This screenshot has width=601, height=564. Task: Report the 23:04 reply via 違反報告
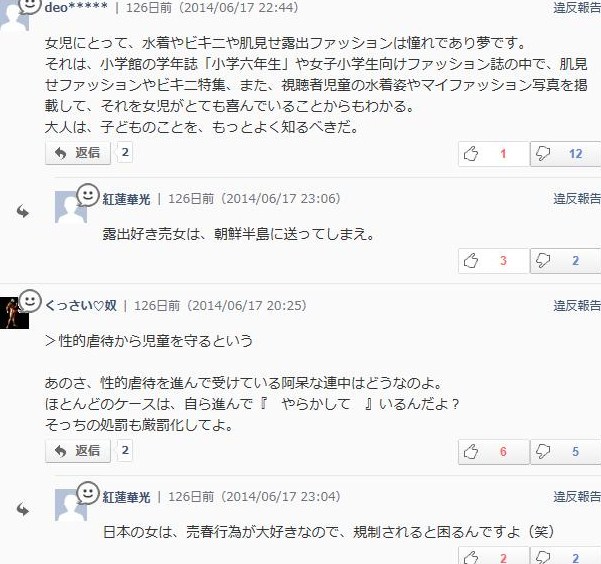(x=577, y=497)
